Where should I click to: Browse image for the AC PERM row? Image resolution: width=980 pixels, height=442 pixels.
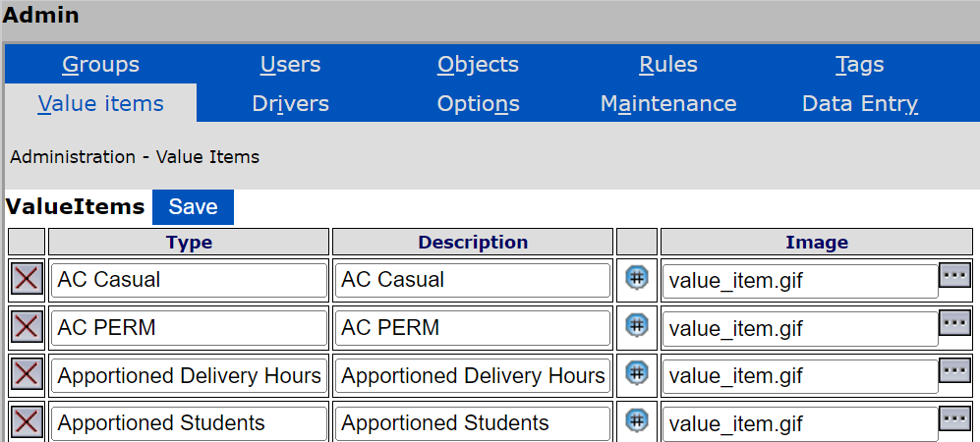coord(954,322)
